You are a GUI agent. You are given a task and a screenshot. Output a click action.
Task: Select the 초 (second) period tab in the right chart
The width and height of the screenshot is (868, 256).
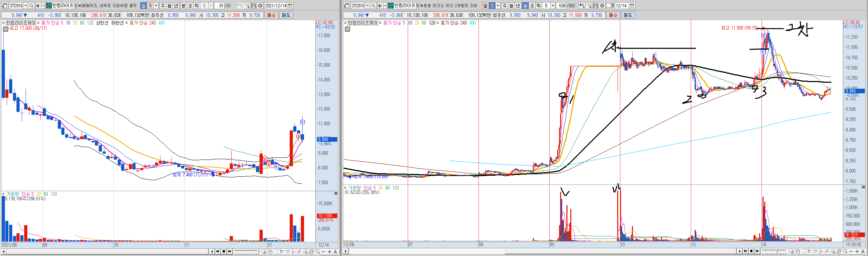click(x=532, y=6)
